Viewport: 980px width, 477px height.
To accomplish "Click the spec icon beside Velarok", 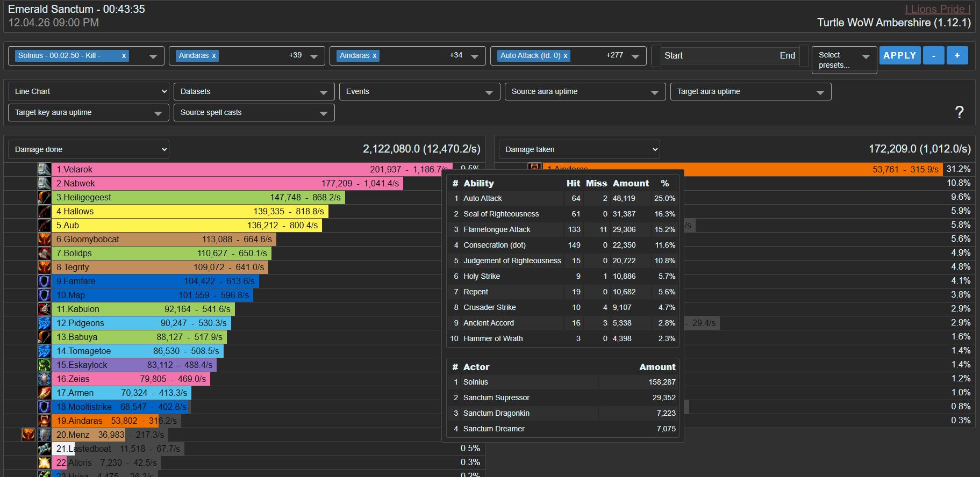I will coord(44,169).
